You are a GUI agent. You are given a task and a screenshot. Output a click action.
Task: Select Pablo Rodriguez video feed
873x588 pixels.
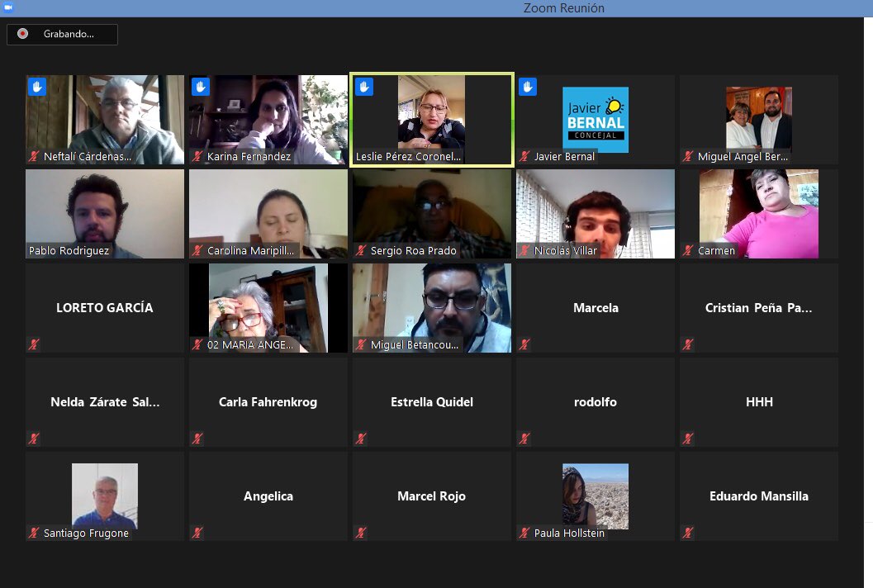[x=105, y=214]
